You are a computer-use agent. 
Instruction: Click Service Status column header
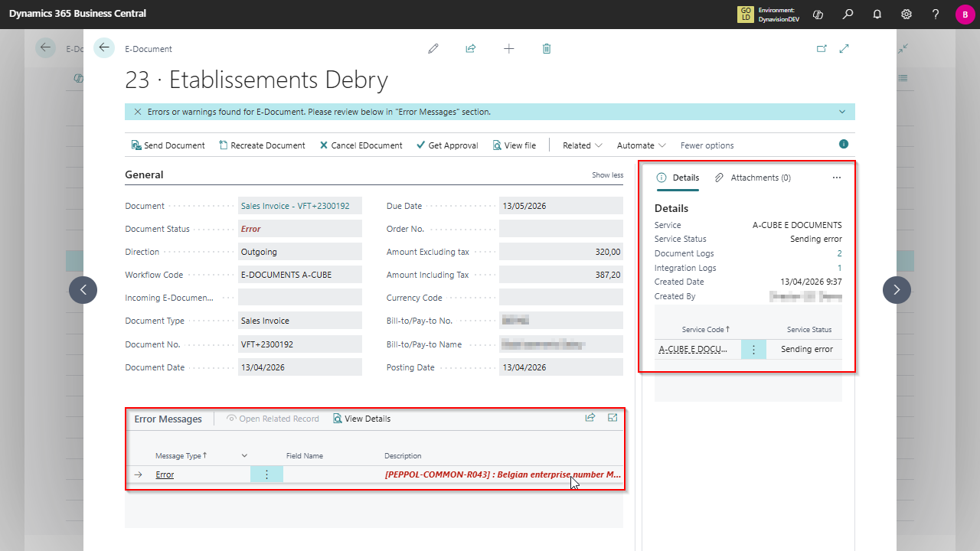point(809,330)
